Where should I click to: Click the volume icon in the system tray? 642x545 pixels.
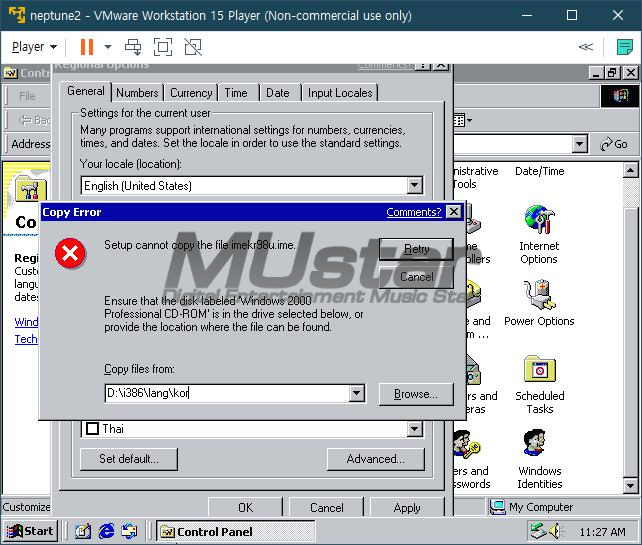(x=555, y=531)
